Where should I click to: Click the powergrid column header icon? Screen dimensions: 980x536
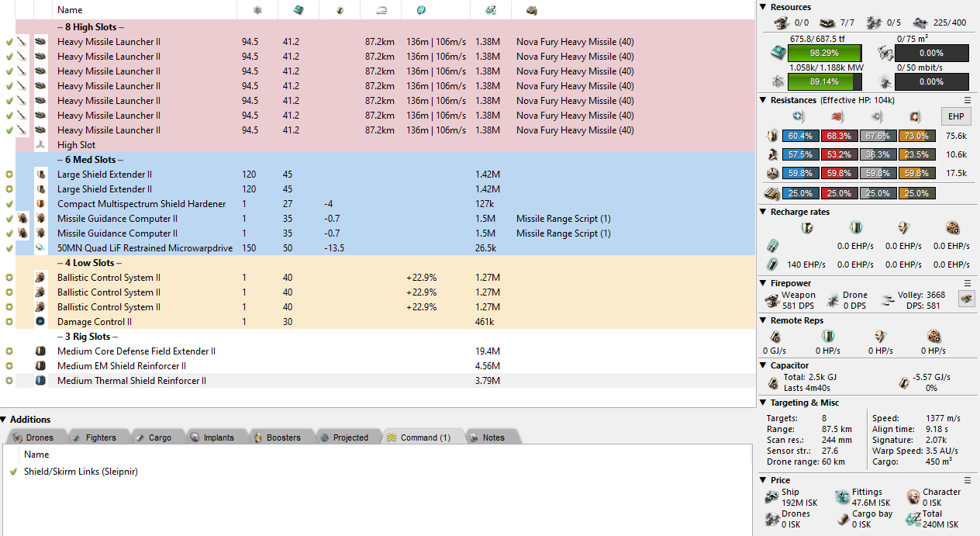257,10
